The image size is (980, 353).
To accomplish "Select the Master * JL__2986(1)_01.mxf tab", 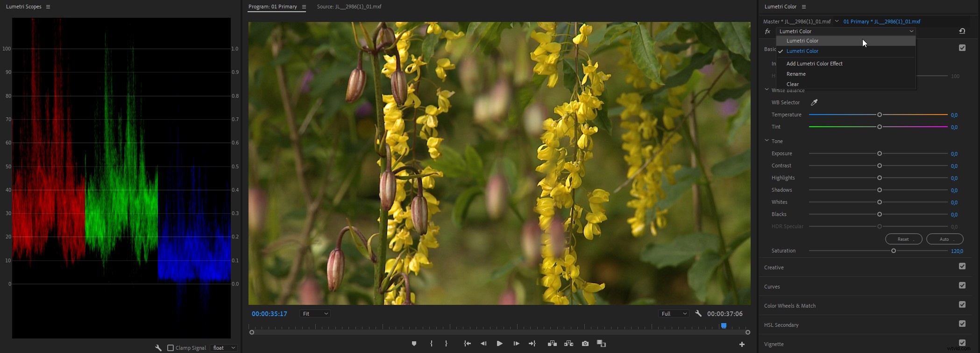I will 797,22.
